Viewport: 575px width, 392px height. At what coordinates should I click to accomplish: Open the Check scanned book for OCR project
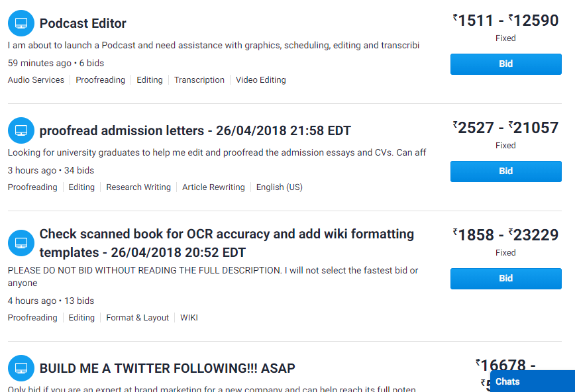pyautogui.click(x=227, y=243)
